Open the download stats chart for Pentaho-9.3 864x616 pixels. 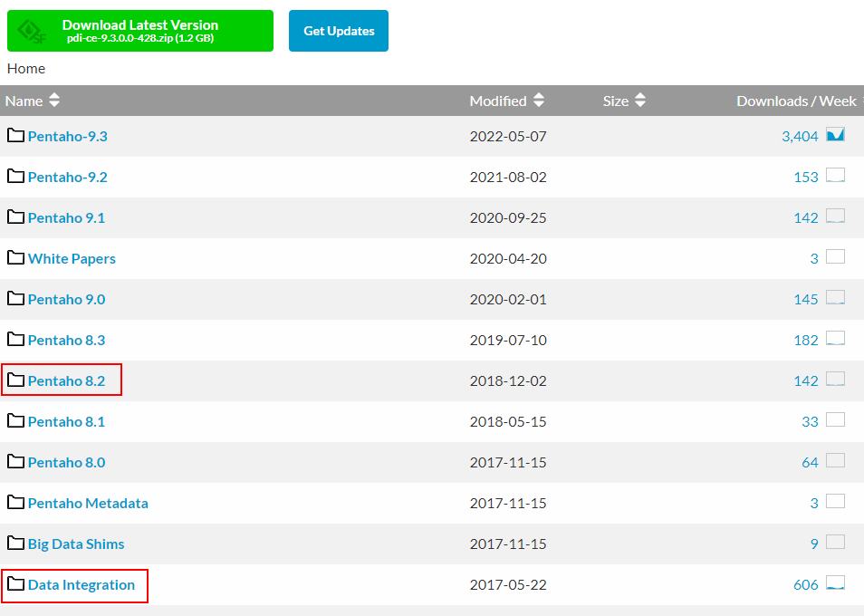coord(835,134)
